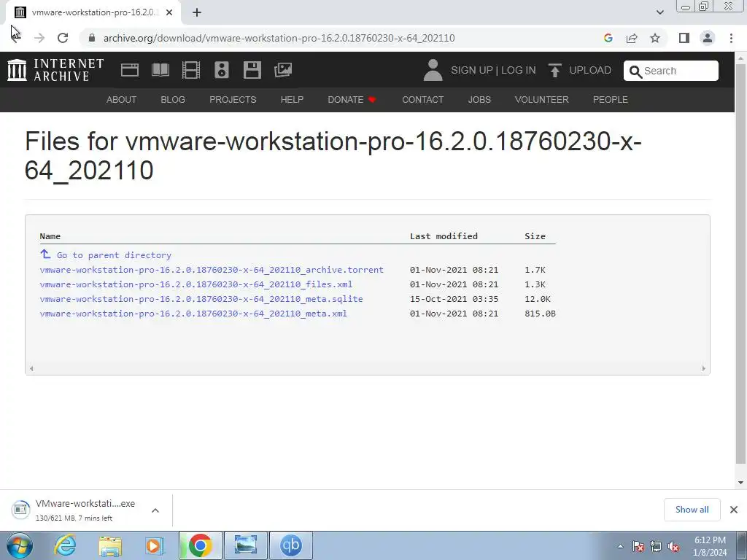Click the upload arrow icon
Image resolution: width=747 pixels, height=560 pixels.
(554, 70)
